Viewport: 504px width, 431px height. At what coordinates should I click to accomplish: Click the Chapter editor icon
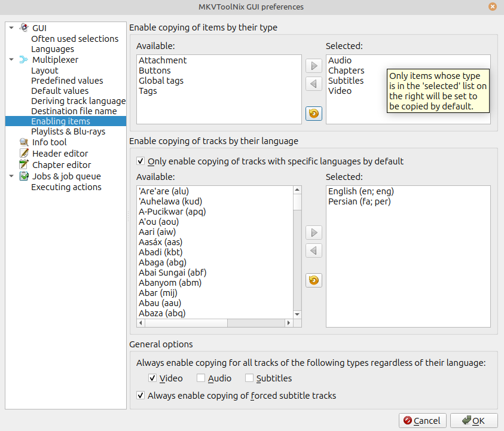(x=24, y=164)
